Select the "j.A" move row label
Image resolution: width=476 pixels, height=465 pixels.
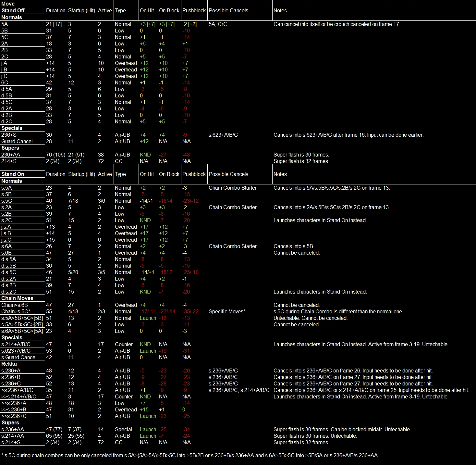coord(23,63)
